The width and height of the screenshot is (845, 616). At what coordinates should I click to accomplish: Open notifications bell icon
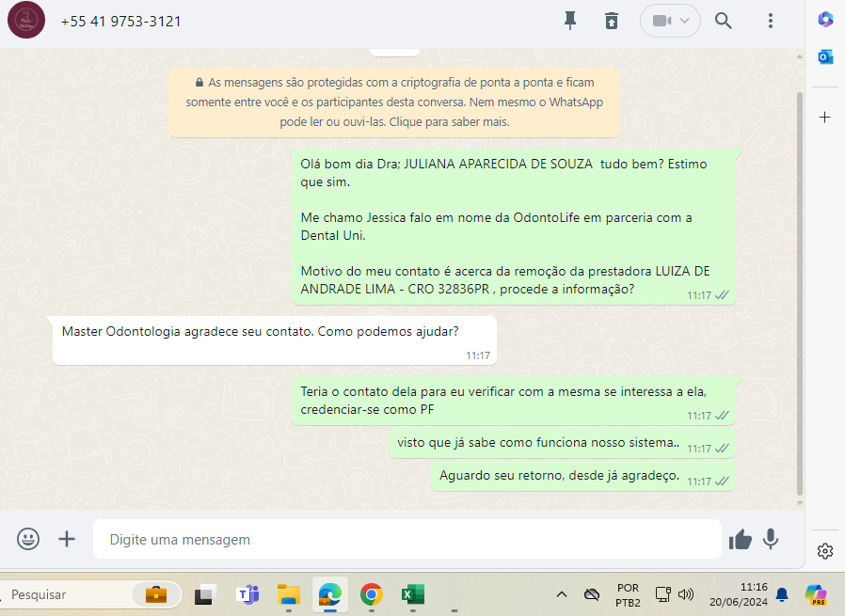pyautogui.click(x=782, y=594)
